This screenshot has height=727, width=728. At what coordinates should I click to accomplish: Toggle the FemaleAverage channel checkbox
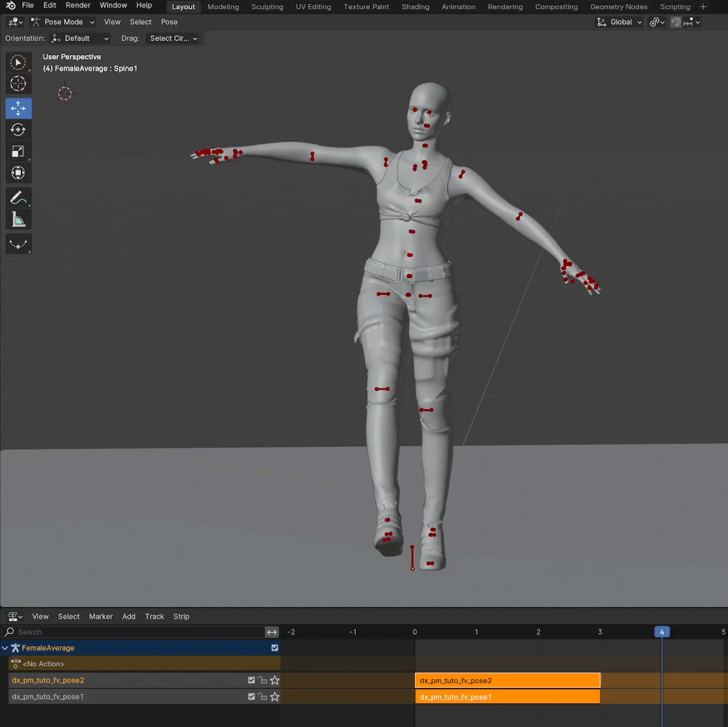[275, 648]
